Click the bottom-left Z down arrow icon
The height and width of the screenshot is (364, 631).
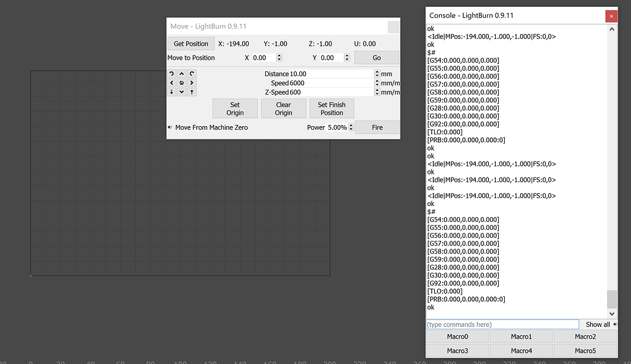click(171, 92)
